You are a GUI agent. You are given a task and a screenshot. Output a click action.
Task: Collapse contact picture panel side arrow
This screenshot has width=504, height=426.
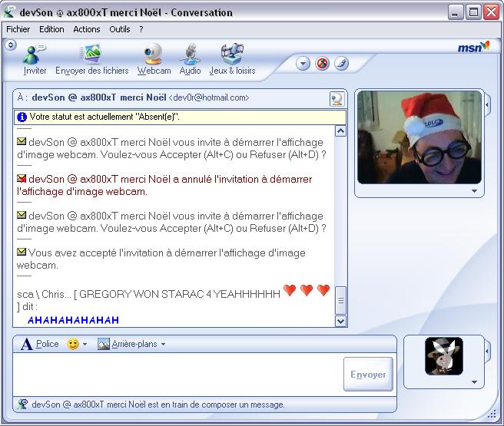[x=488, y=104]
